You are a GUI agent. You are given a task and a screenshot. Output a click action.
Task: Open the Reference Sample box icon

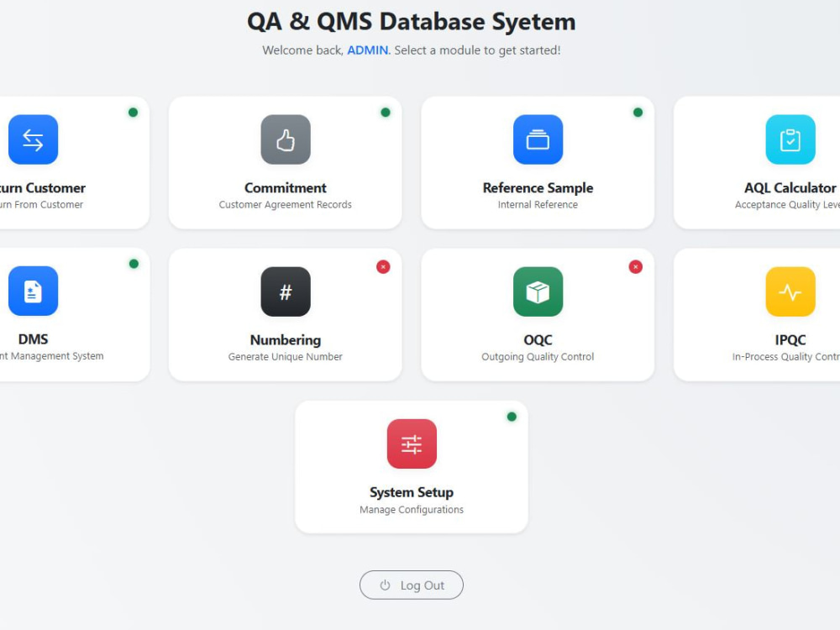(x=538, y=139)
